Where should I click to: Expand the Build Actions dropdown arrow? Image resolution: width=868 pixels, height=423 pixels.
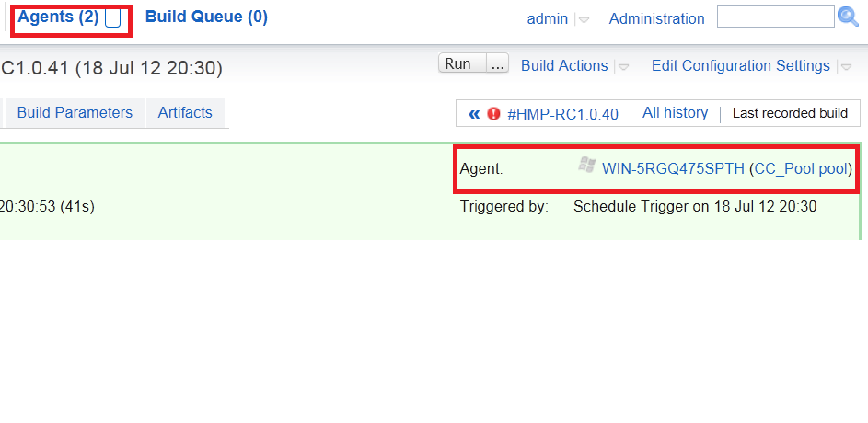[x=623, y=67]
